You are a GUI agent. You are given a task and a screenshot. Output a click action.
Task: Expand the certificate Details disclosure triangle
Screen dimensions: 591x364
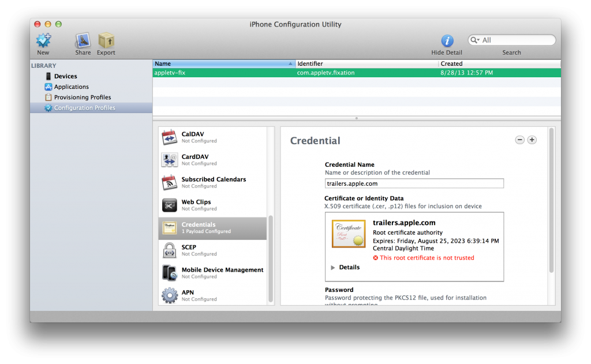click(x=333, y=268)
